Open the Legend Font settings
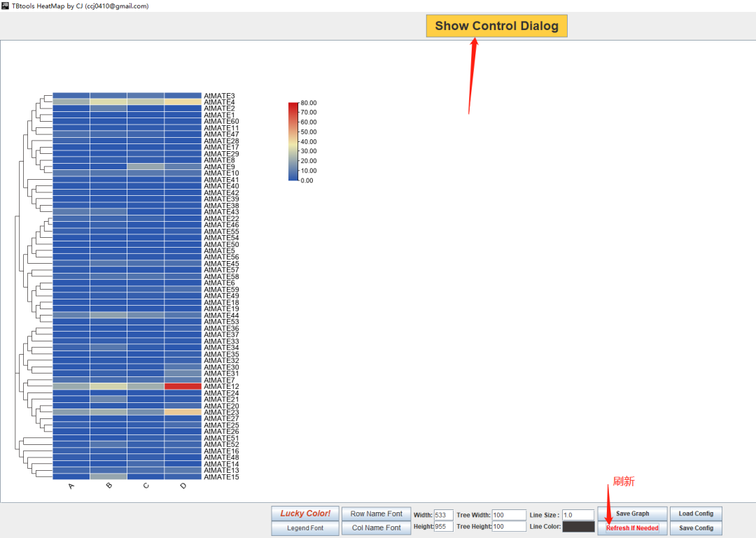 (x=305, y=528)
